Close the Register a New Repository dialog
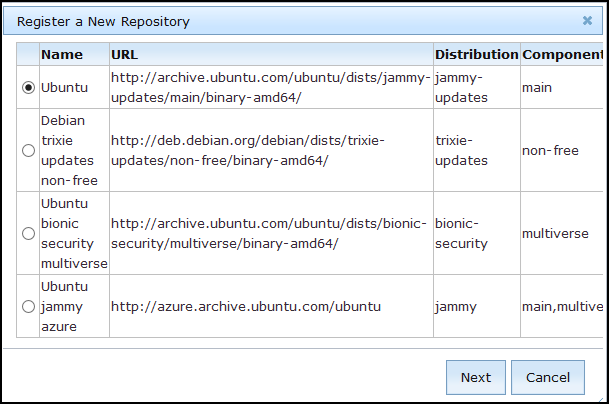609x404 pixels. click(587, 21)
